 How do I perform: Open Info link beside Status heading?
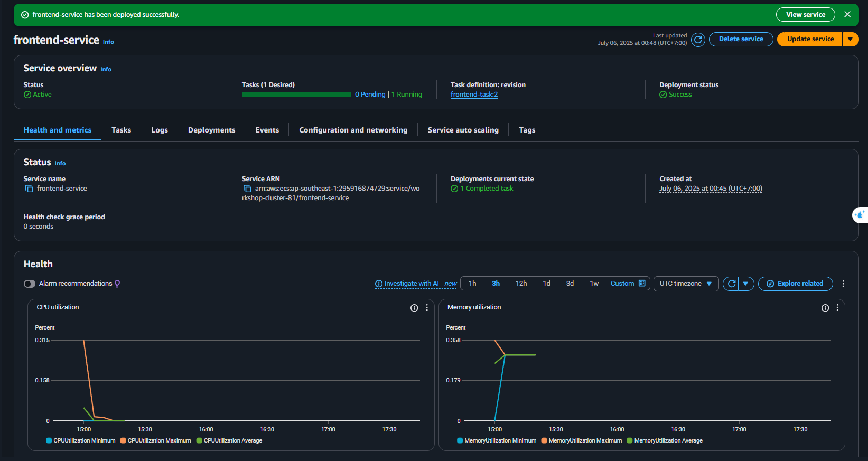[x=60, y=163]
